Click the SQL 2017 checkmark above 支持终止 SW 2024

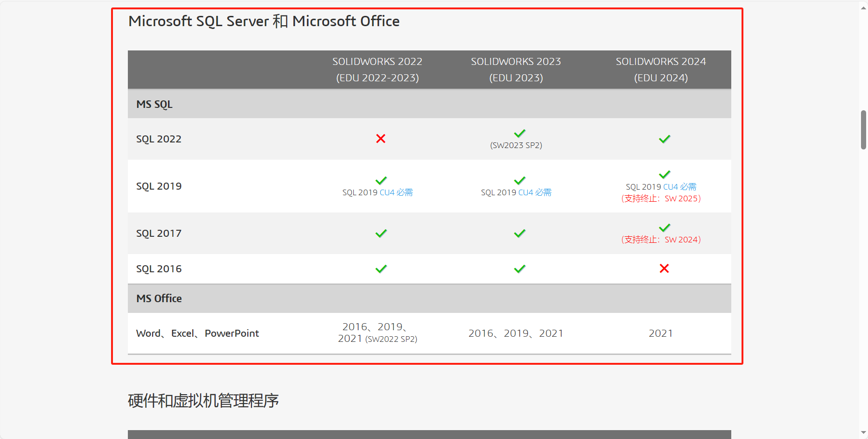click(664, 228)
